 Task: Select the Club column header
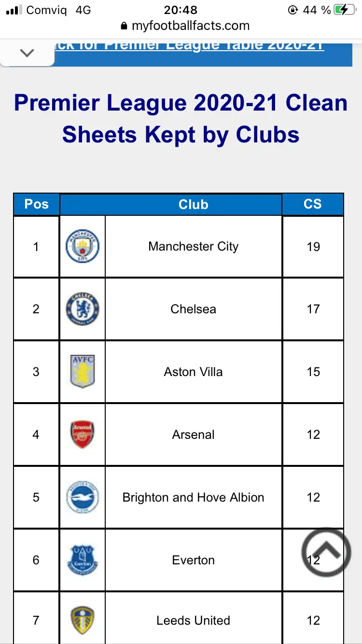193,204
